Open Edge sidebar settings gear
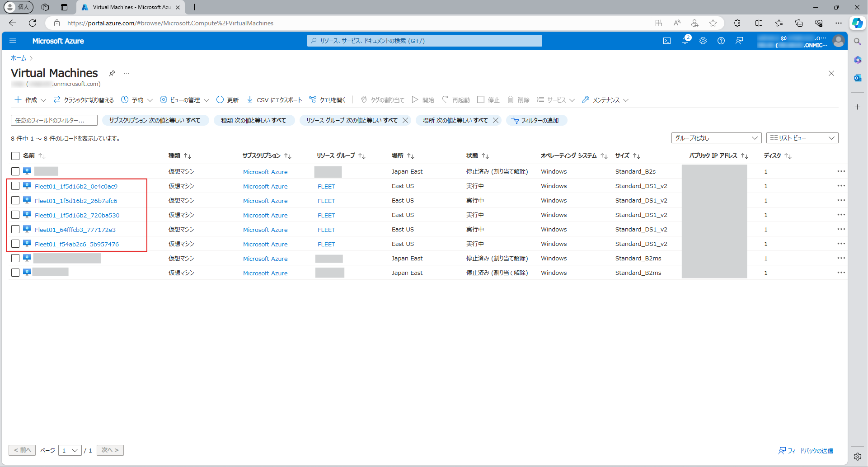This screenshot has height=467, width=868. tap(858, 457)
